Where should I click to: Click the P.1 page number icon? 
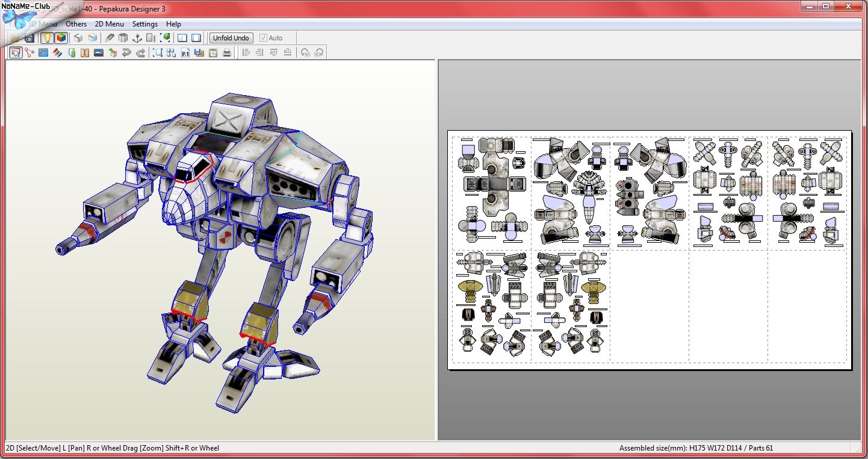tap(185, 52)
